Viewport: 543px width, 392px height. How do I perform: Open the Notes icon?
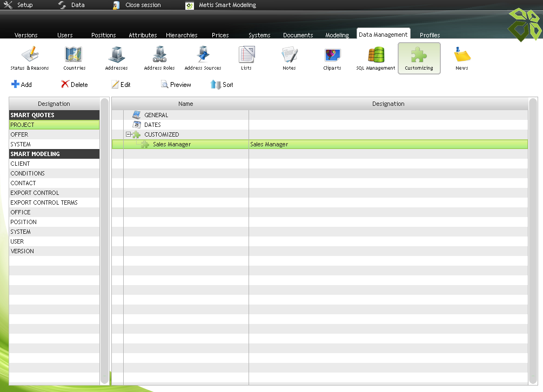click(x=289, y=56)
